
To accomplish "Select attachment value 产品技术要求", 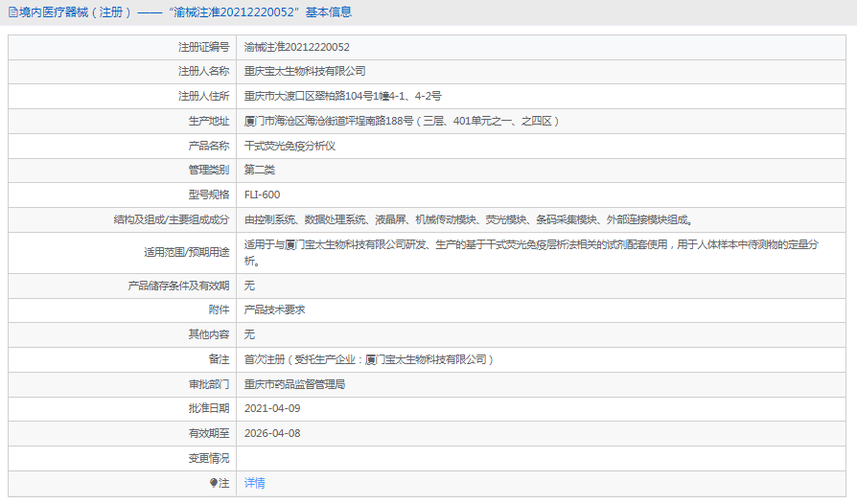I will 274,310.
